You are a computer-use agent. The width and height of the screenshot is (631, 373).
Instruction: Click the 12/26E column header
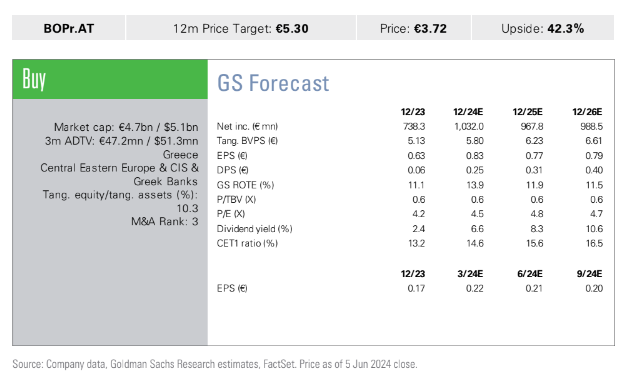[x=587, y=112]
